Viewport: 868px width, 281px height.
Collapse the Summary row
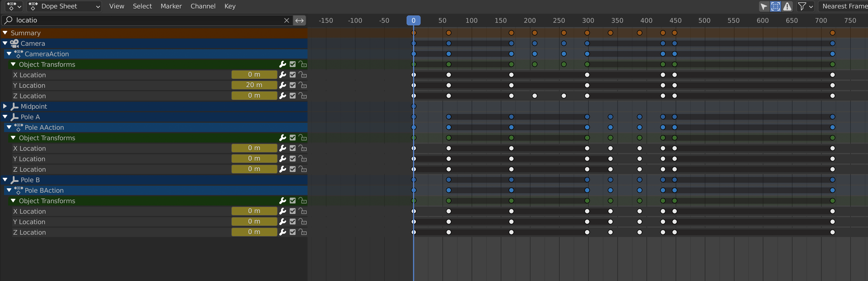click(x=5, y=33)
